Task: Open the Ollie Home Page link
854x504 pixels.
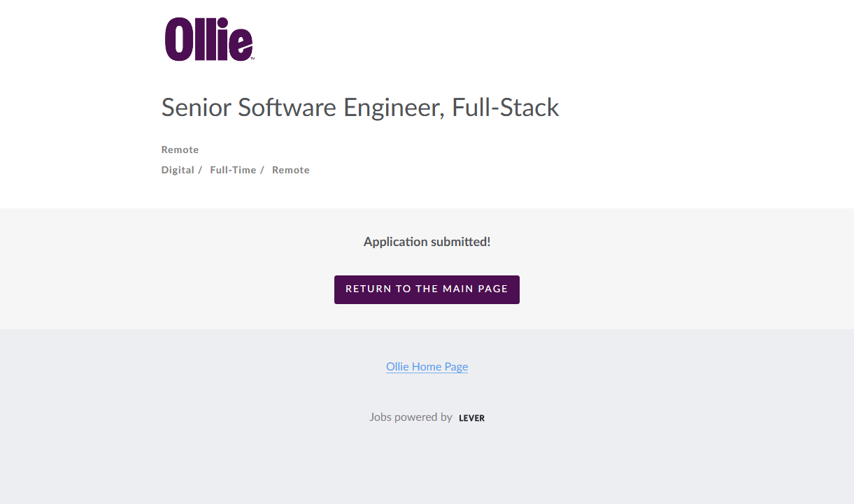Action: tap(427, 366)
